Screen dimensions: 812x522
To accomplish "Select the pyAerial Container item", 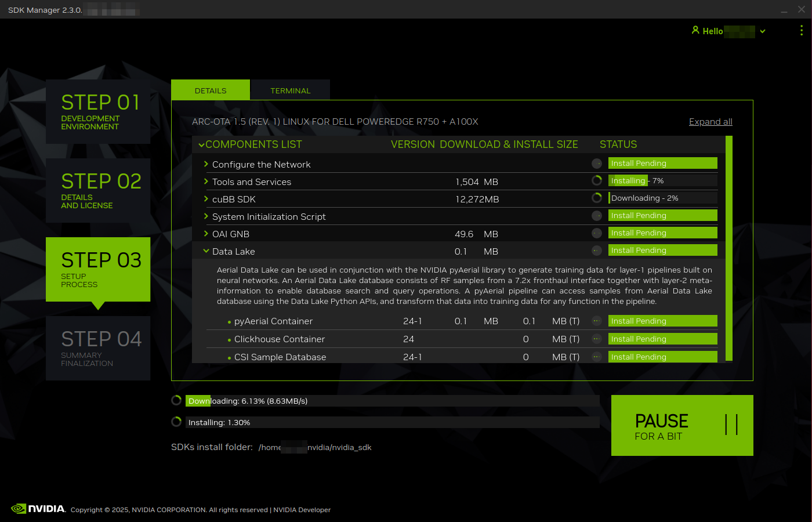I will click(273, 321).
